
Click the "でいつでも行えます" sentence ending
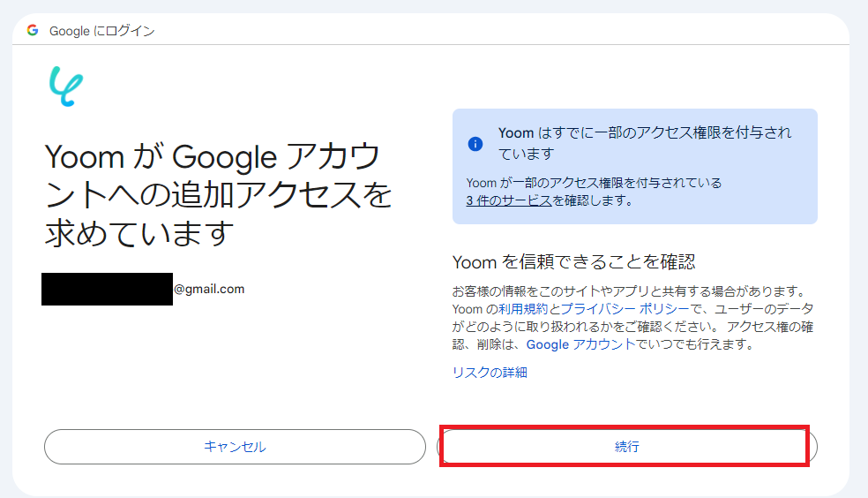coord(695,344)
